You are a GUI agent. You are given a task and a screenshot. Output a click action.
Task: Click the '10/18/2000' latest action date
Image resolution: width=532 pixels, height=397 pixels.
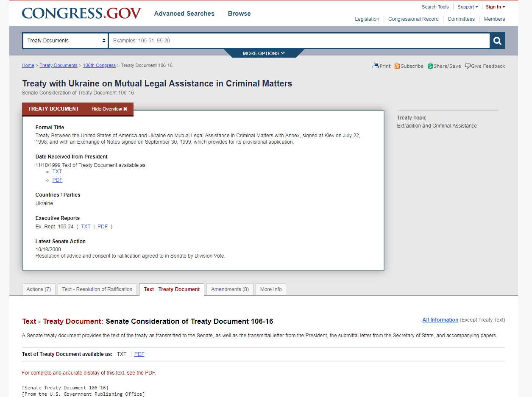tap(48, 250)
